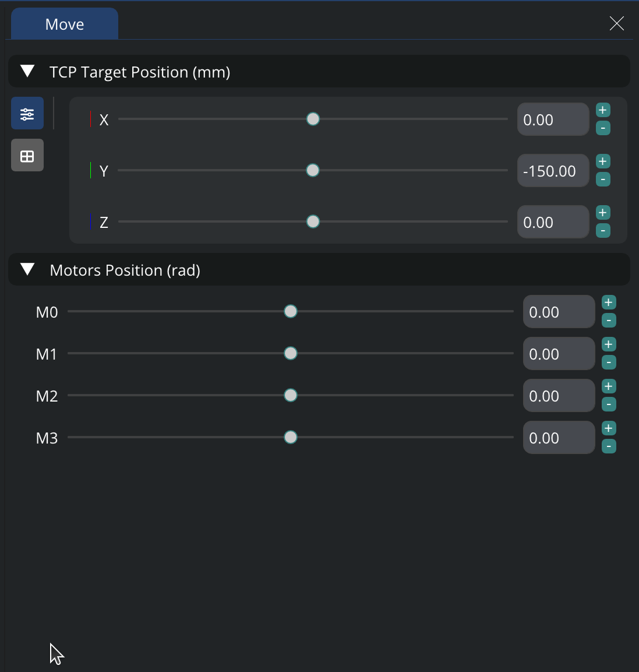Viewport: 639px width, 672px height.
Task: Click the X axis slider handle
Action: (313, 119)
